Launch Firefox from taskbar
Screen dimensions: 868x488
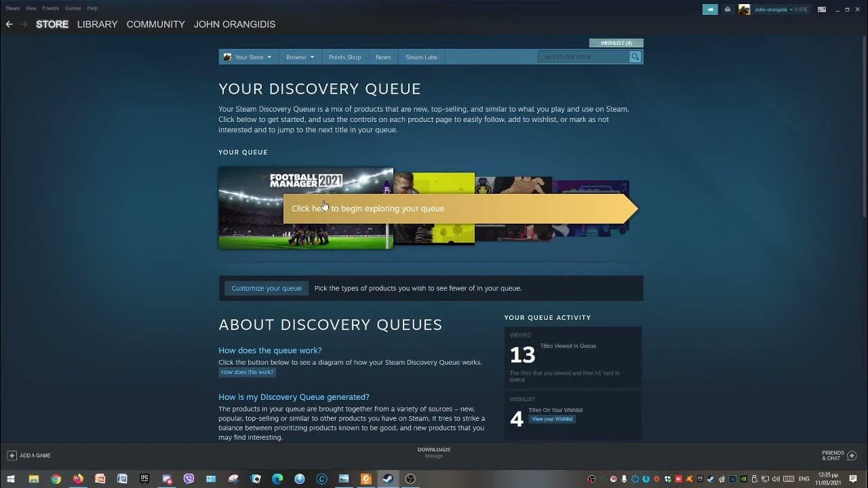point(78,479)
